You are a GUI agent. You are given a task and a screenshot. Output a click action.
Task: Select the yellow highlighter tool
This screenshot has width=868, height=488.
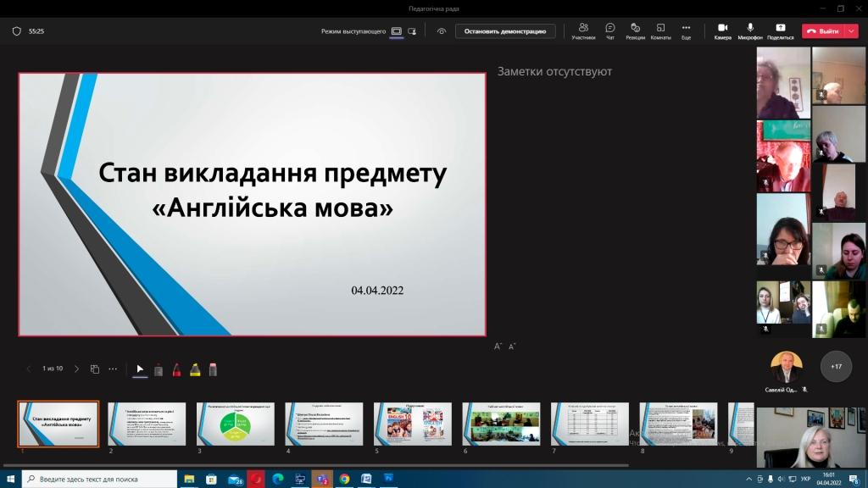(x=195, y=369)
